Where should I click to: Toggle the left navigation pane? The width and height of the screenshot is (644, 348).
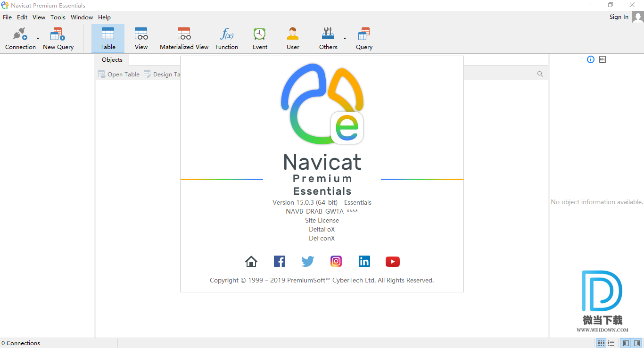coord(626,343)
